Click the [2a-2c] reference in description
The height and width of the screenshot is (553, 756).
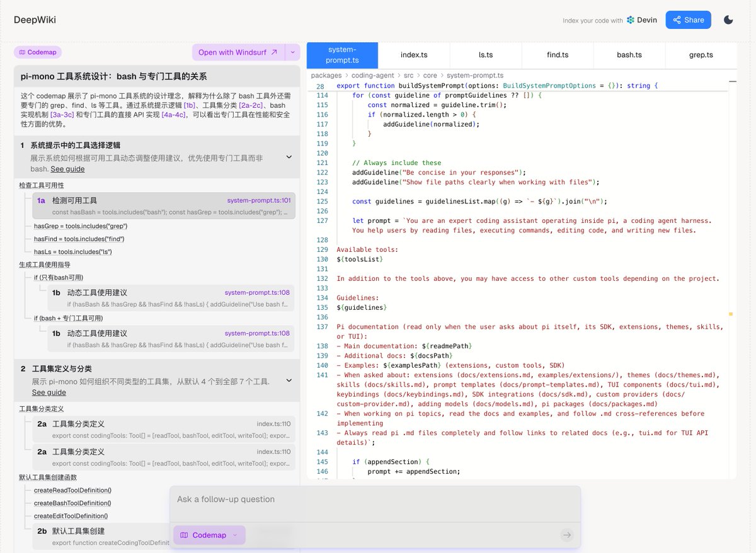coord(251,105)
